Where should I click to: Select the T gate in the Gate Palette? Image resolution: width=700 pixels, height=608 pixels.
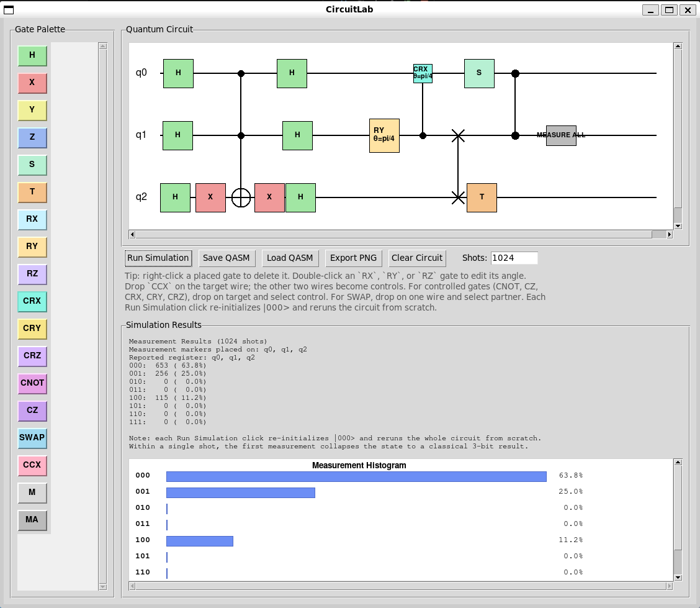32,192
